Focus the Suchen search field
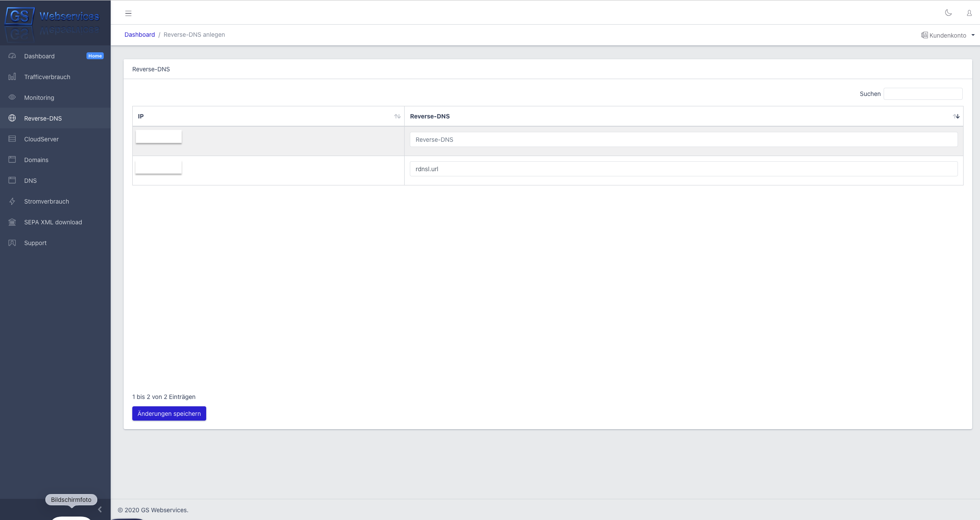The width and height of the screenshot is (980, 520). tap(923, 94)
